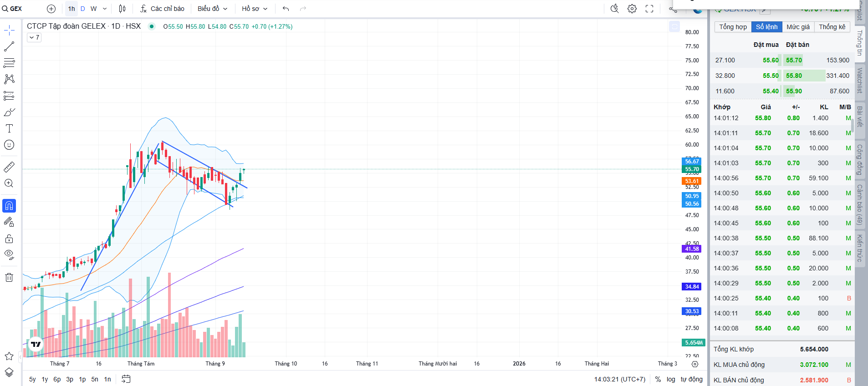The width and height of the screenshot is (868, 386).
Task: Toggle the log scale option
Action: coord(671,379)
